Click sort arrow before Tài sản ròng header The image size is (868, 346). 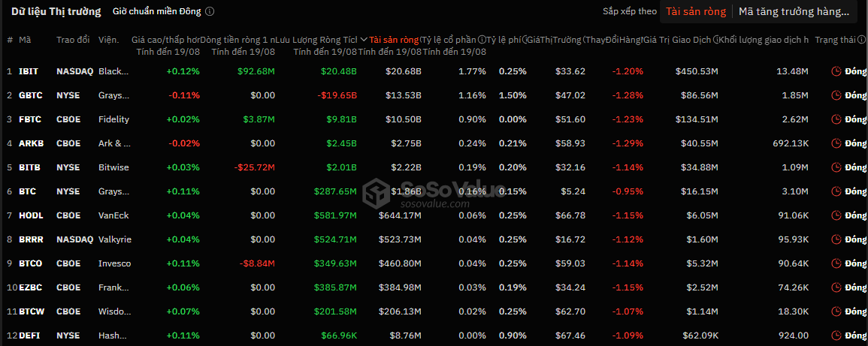click(x=364, y=40)
